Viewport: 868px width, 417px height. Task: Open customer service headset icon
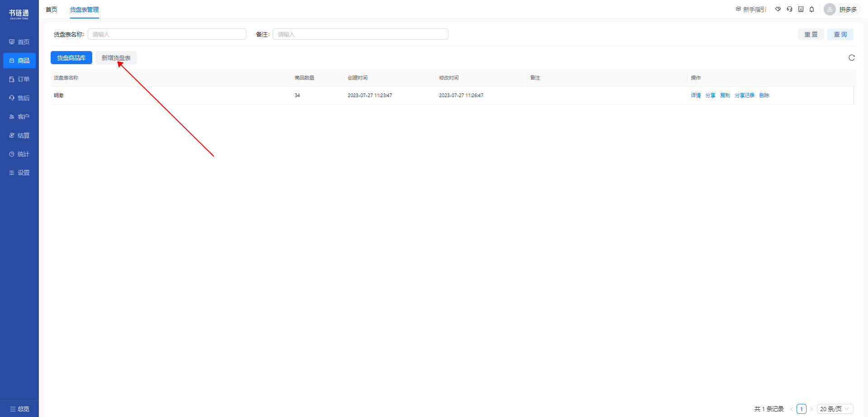click(789, 9)
